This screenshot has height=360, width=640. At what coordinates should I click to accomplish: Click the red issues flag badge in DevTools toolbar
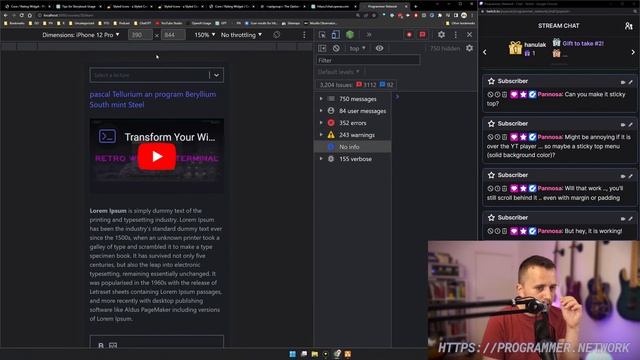point(422,35)
